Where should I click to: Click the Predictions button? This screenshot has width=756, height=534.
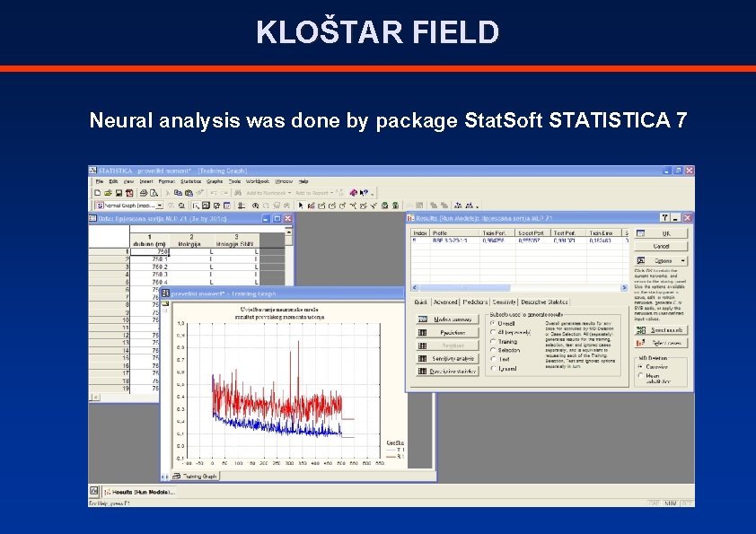pos(447,333)
